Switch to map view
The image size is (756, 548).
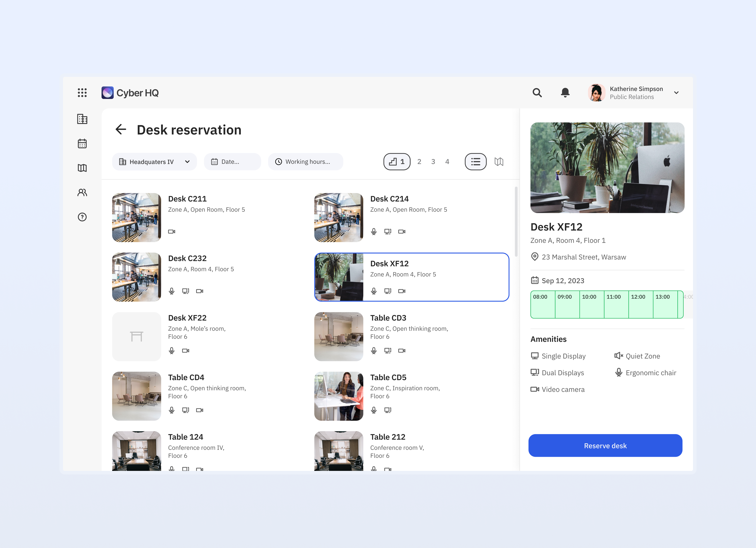pos(499,162)
